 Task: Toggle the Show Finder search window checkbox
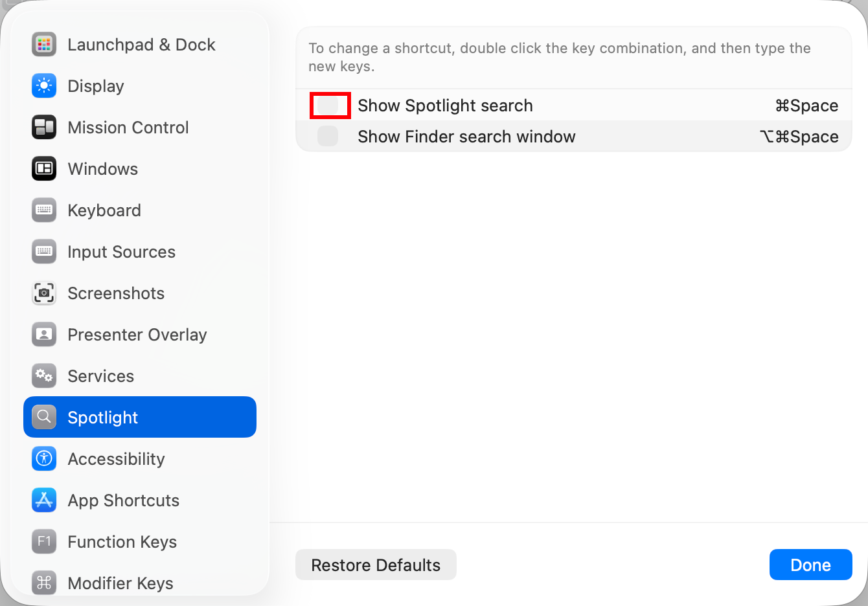328,136
